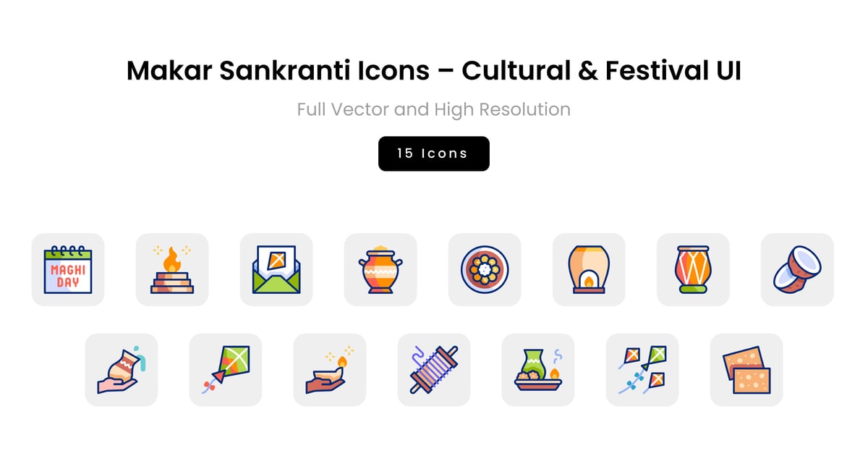
Task: Select the sky lantern icon
Action: coord(589,269)
